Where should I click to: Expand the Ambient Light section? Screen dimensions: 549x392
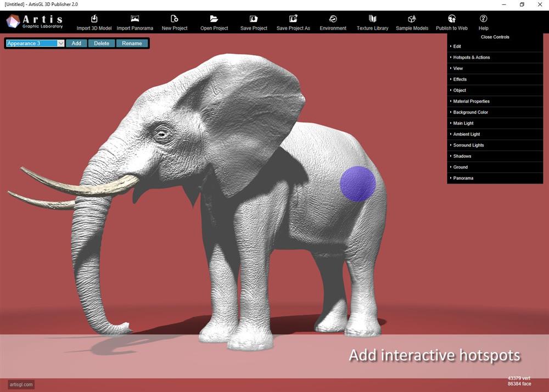tap(495, 135)
